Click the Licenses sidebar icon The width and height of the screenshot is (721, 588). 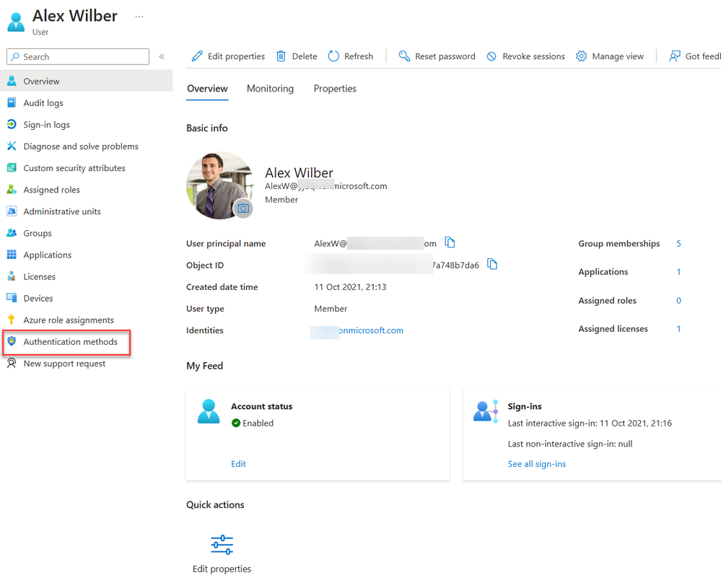(12, 276)
